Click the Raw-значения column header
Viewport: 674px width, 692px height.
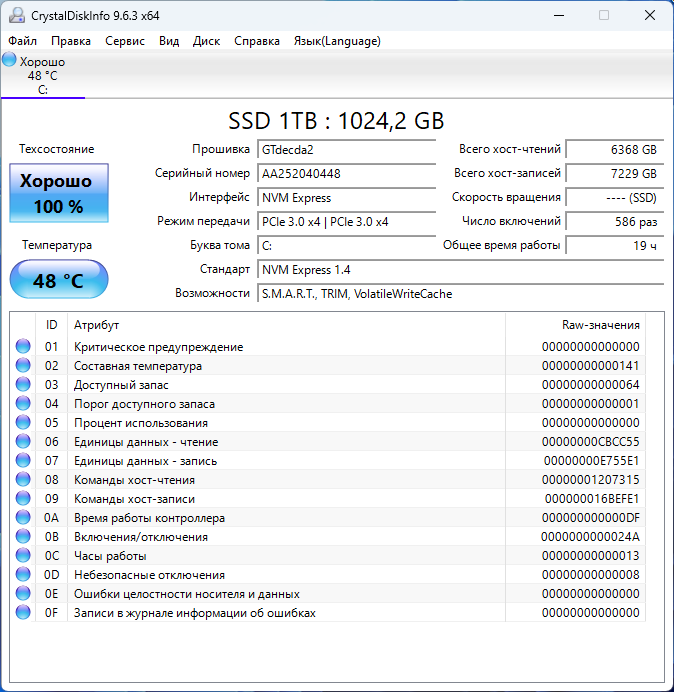(x=575, y=325)
